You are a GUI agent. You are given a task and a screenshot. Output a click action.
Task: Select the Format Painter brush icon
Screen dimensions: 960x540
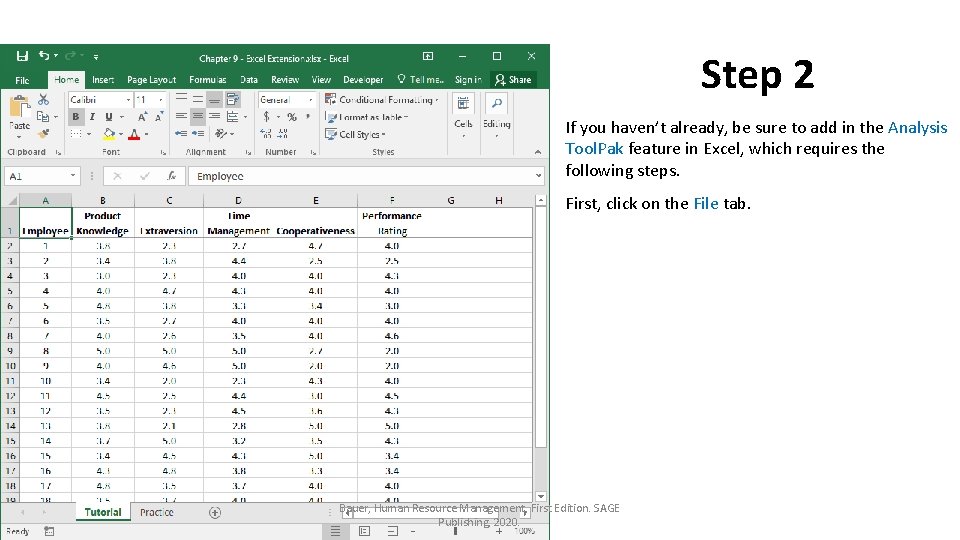coord(43,133)
